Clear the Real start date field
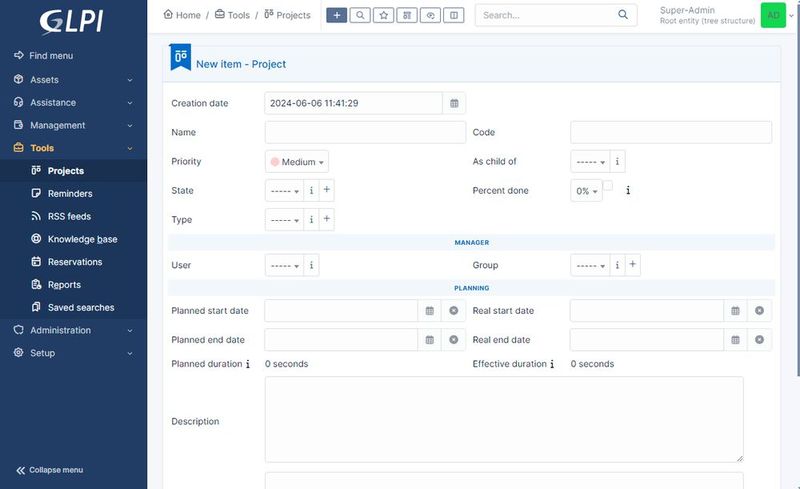This screenshot has height=489, width=800. [x=759, y=310]
